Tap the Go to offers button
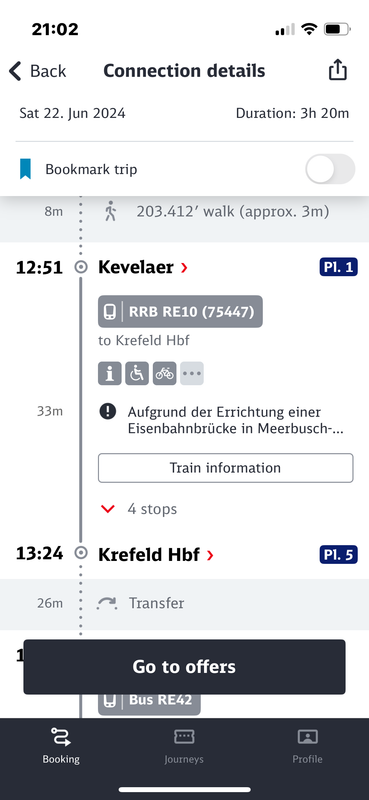Viewport: 369px width, 800px height. pos(184,667)
